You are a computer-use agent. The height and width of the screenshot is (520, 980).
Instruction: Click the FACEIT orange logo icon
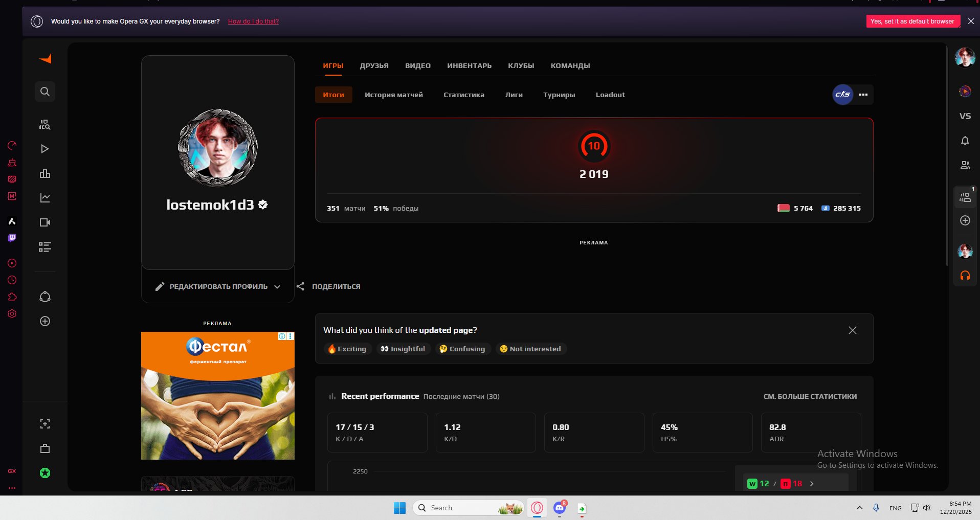(x=45, y=59)
